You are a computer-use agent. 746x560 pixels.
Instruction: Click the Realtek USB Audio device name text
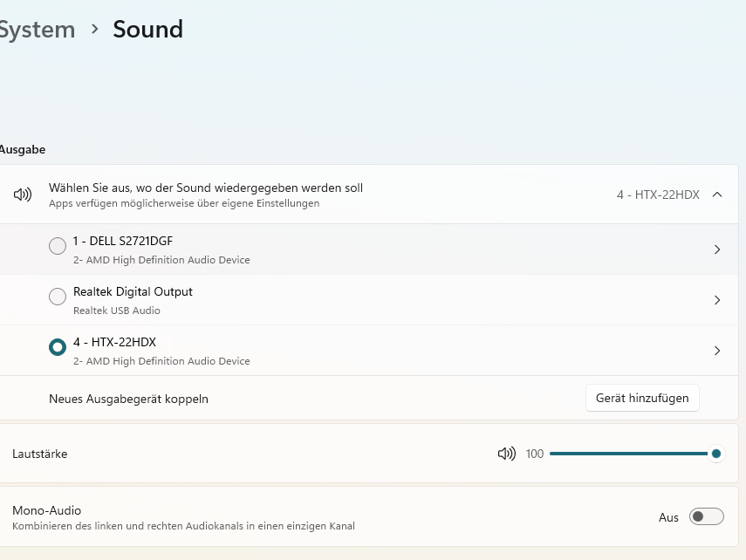coord(117,311)
